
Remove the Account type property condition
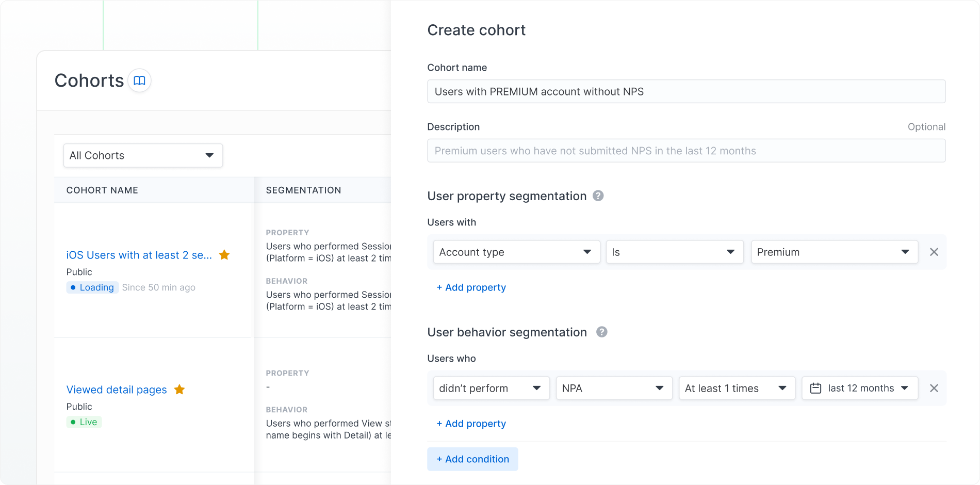[934, 252]
